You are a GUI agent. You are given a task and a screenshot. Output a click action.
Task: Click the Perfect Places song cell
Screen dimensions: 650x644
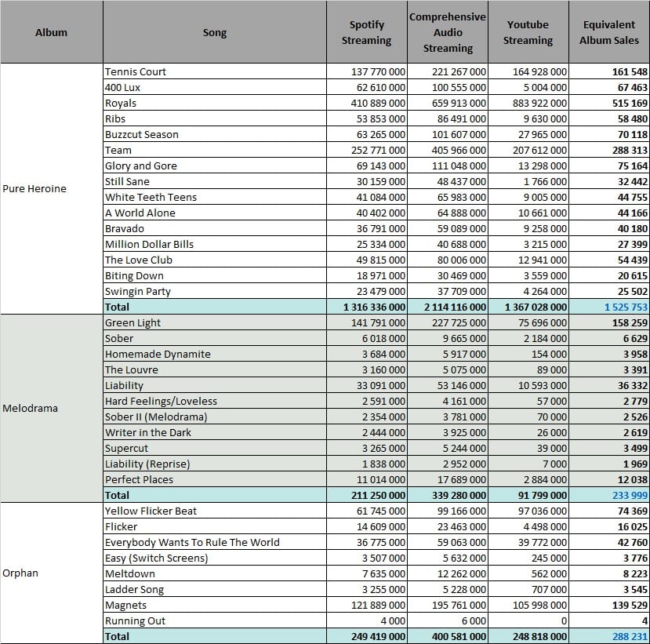click(215, 479)
